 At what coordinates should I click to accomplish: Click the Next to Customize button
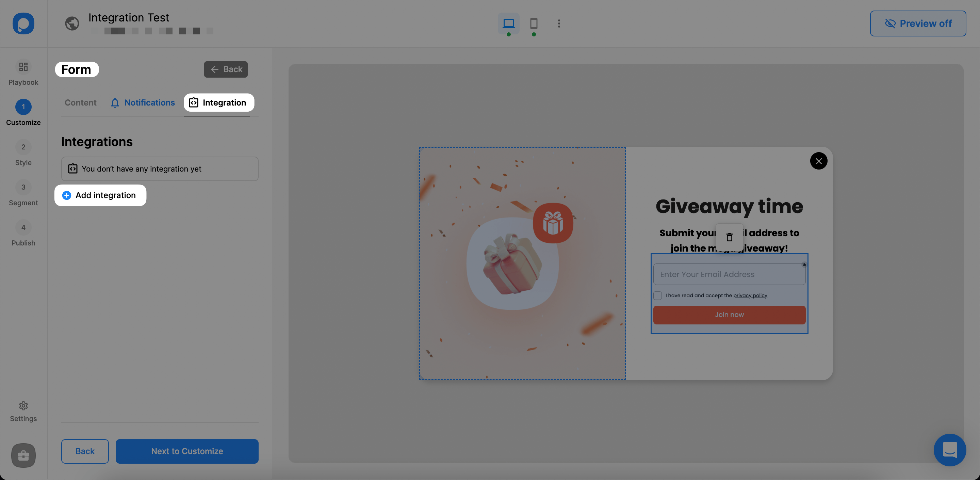187,451
